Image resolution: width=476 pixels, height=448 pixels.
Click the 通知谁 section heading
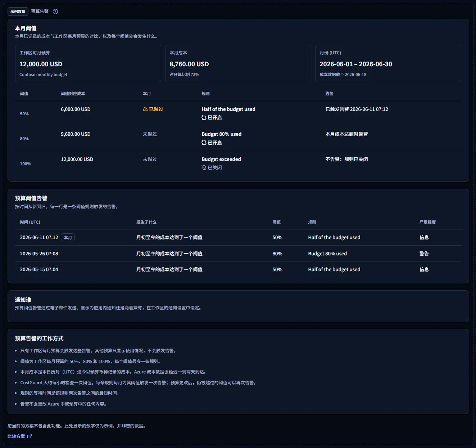point(23,300)
